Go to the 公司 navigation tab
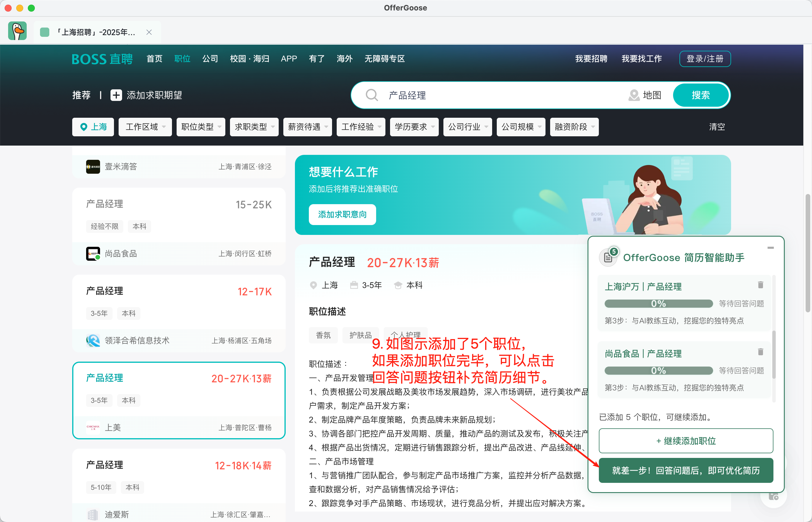812x522 pixels. pyautogui.click(x=210, y=59)
